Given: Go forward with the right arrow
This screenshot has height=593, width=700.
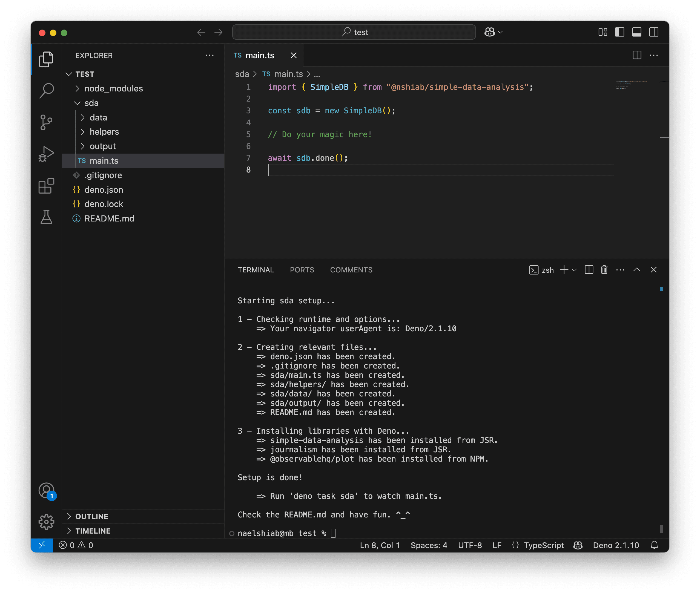Looking at the screenshot, I should [219, 32].
